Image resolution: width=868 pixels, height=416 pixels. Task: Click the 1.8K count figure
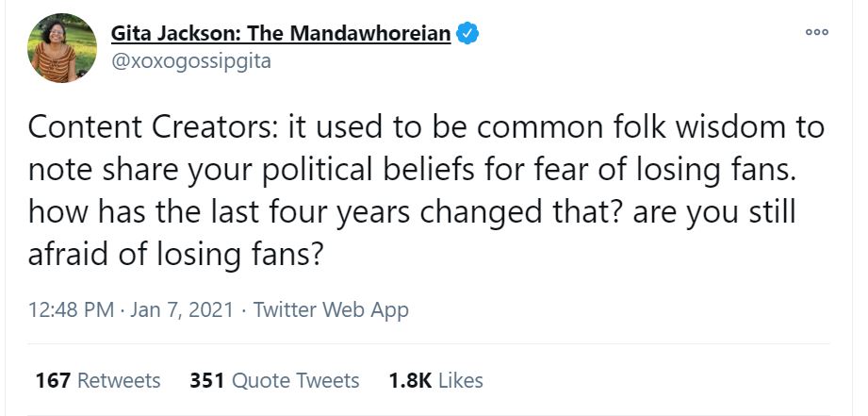(x=410, y=381)
